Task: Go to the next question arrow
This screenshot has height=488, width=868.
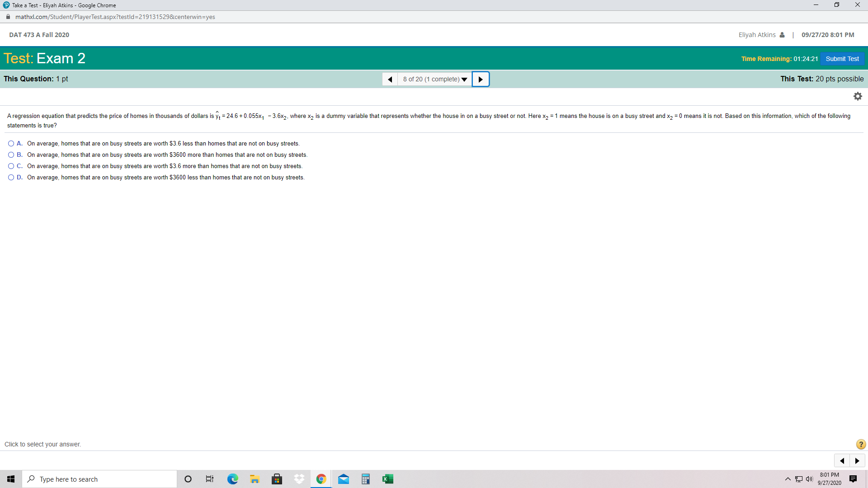Action: (x=481, y=79)
